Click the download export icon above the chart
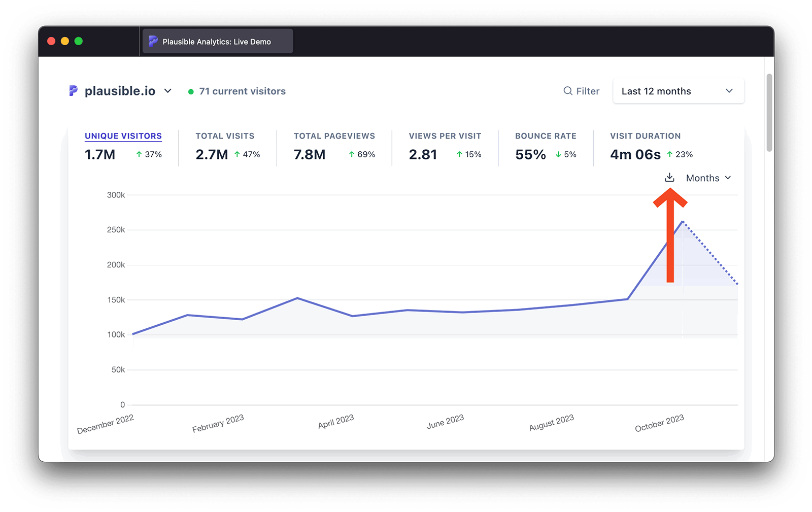The height and width of the screenshot is (512, 812). [669, 178]
